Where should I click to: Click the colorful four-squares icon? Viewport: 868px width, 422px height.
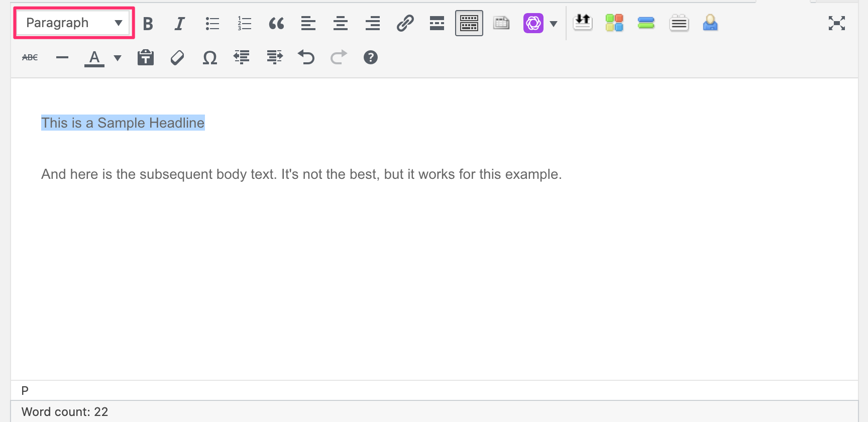pos(614,23)
